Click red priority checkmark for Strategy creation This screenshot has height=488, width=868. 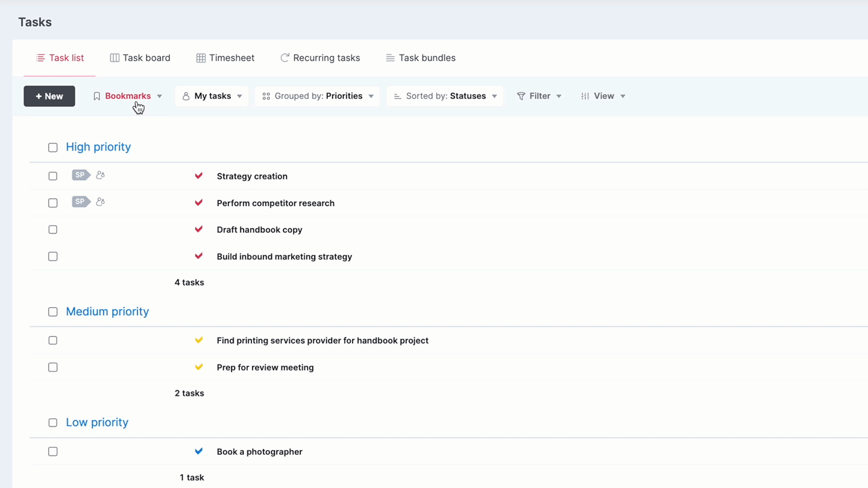tap(199, 176)
